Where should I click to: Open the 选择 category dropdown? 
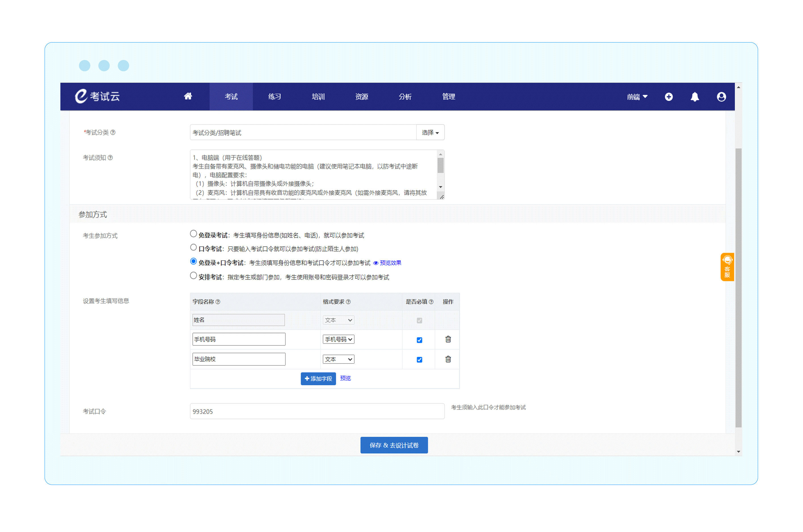[x=430, y=132]
